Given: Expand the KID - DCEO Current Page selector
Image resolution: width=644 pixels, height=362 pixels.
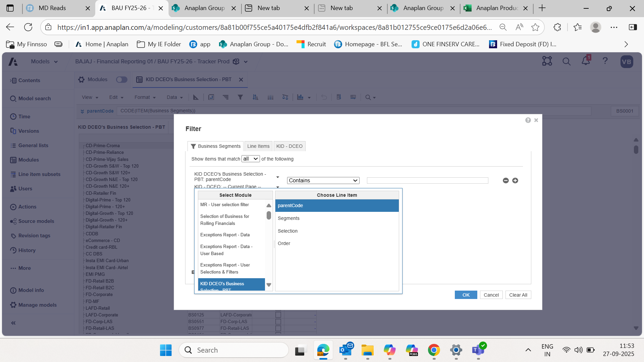Looking at the screenshot, I should pyautogui.click(x=278, y=187).
